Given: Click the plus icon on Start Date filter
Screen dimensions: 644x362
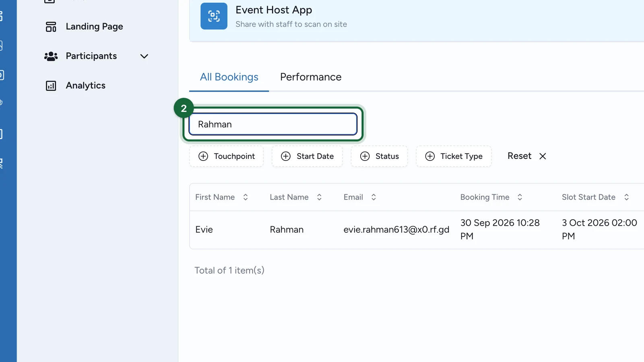Looking at the screenshot, I should [x=286, y=156].
